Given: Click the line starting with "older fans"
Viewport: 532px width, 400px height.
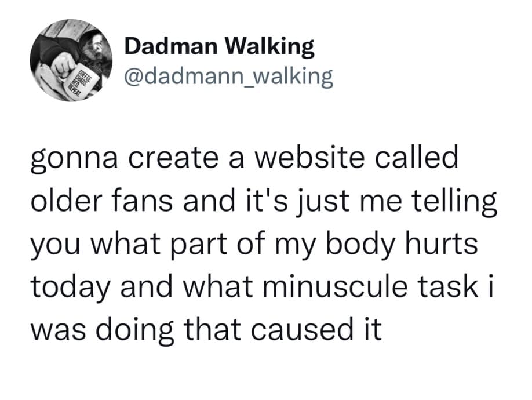Looking at the screenshot, I should [x=264, y=201].
